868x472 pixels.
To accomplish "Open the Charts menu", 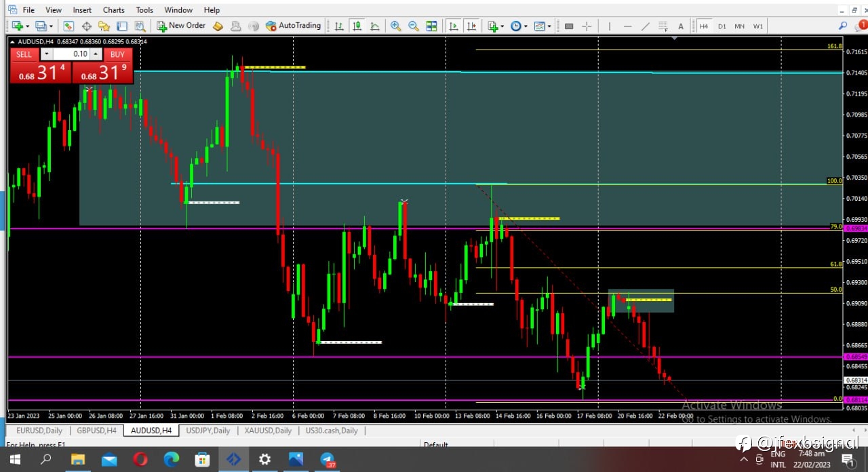I will point(114,9).
